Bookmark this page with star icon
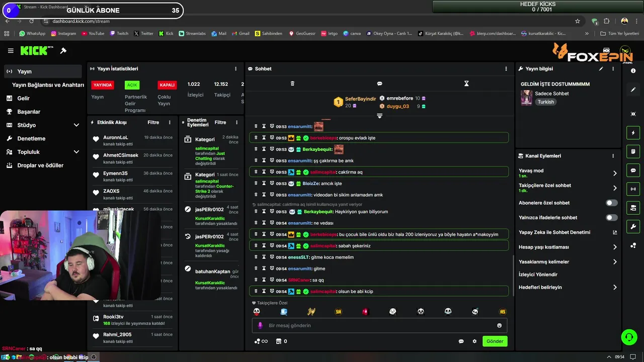This screenshot has height=362, width=644. [x=578, y=21]
